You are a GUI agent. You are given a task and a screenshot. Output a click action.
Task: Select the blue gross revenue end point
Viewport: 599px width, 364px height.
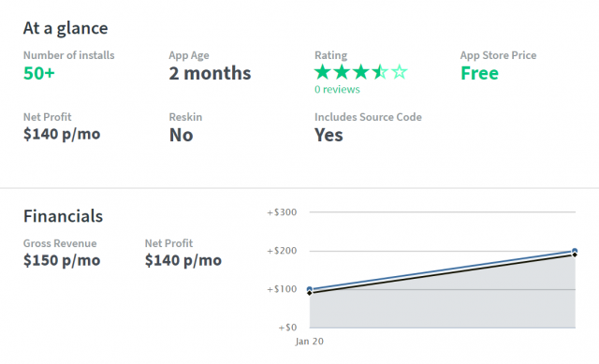click(x=575, y=251)
